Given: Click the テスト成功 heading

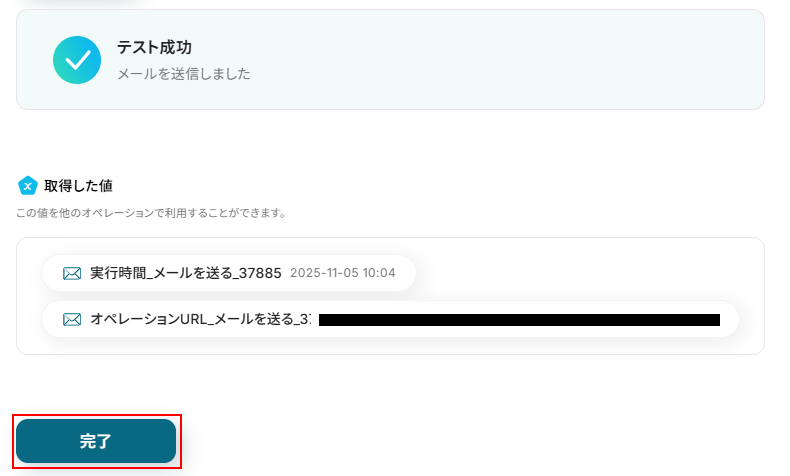Looking at the screenshot, I should pos(154,47).
